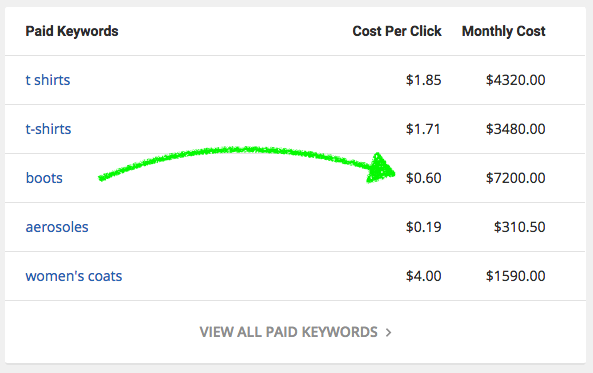Open the "t-shirts" hyphenated keyword link
This screenshot has height=373, width=593.
[x=48, y=129]
